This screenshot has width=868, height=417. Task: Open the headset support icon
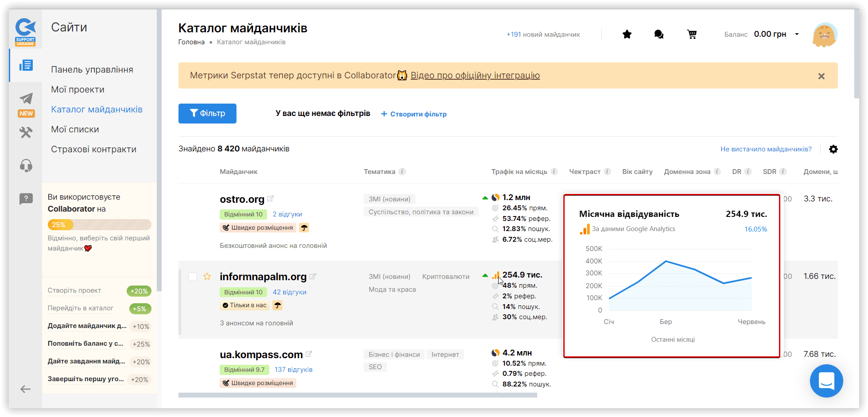click(x=26, y=166)
